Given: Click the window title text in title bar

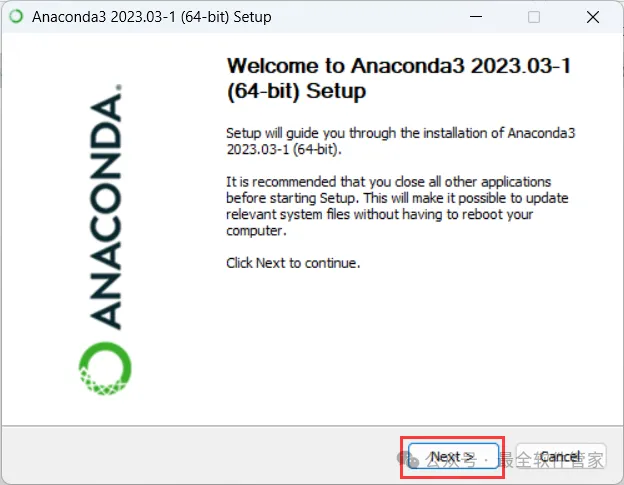Looking at the screenshot, I should 152,17.
